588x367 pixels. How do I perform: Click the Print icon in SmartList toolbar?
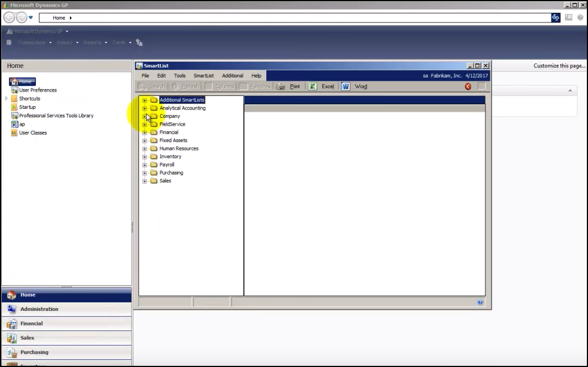click(280, 86)
